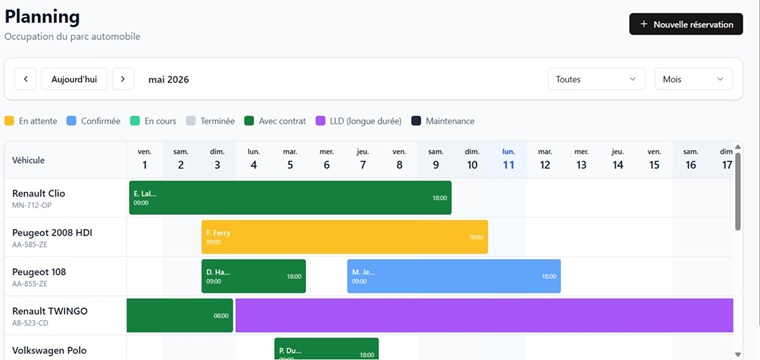Click the mer. 13 day header
The height and width of the screenshot is (360, 760).
pos(581,159)
